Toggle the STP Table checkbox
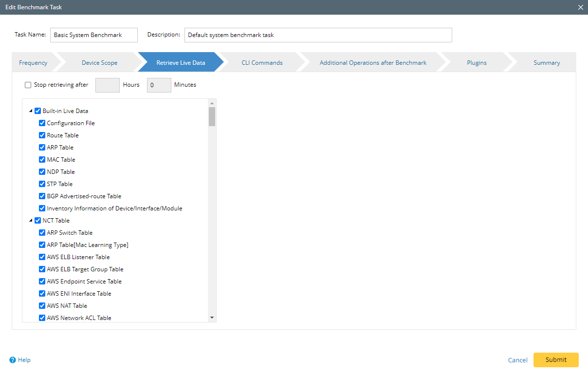Viewport: 588px width, 377px height. 42,184
